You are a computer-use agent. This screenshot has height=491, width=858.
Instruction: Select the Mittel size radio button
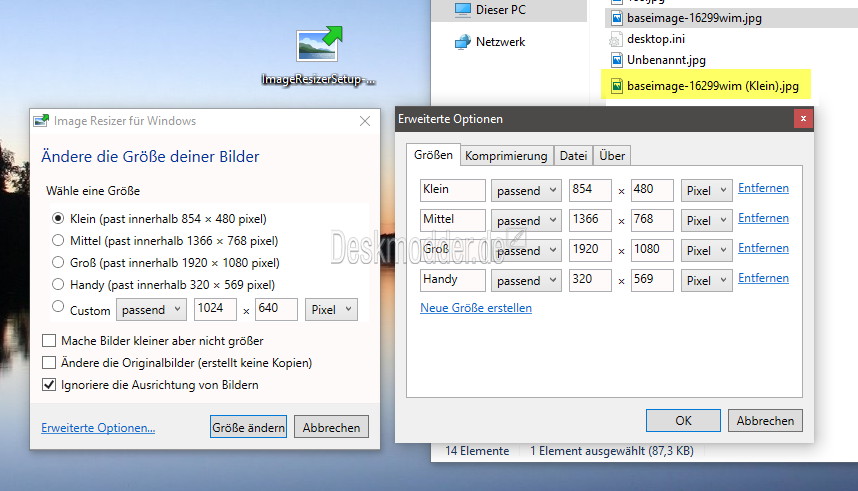[57, 240]
